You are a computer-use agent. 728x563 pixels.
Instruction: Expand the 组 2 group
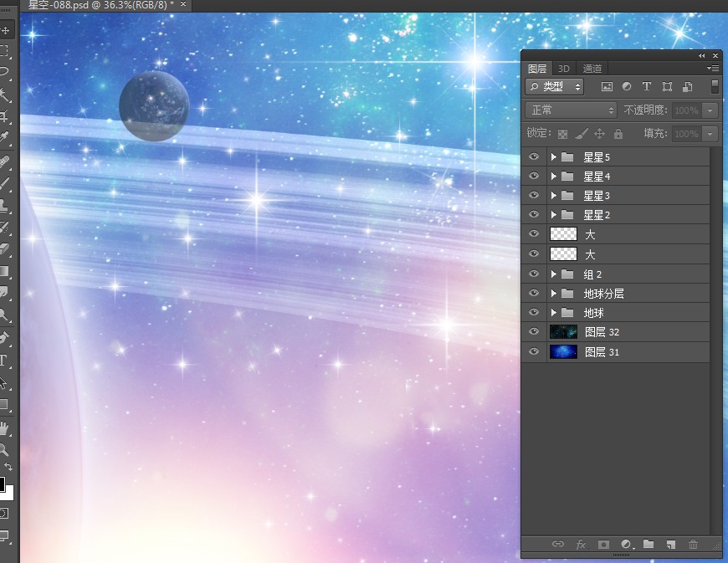(x=553, y=274)
